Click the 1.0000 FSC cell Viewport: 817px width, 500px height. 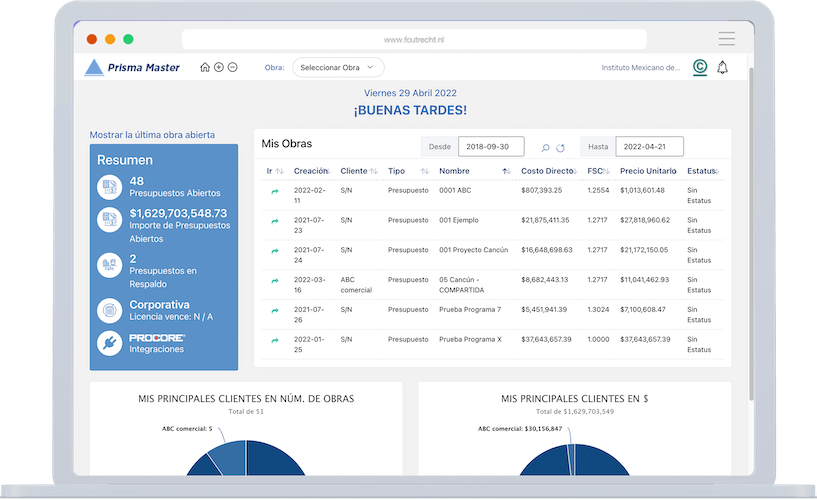[x=598, y=339]
